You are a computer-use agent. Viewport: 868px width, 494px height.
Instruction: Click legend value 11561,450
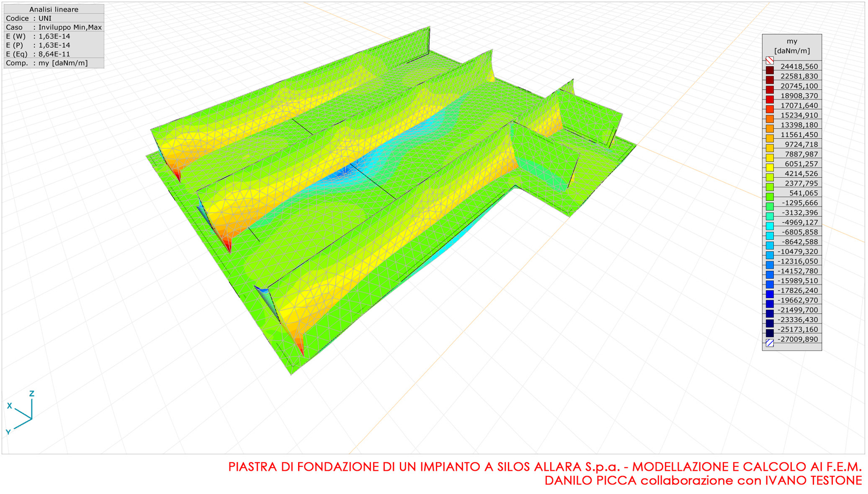click(799, 135)
